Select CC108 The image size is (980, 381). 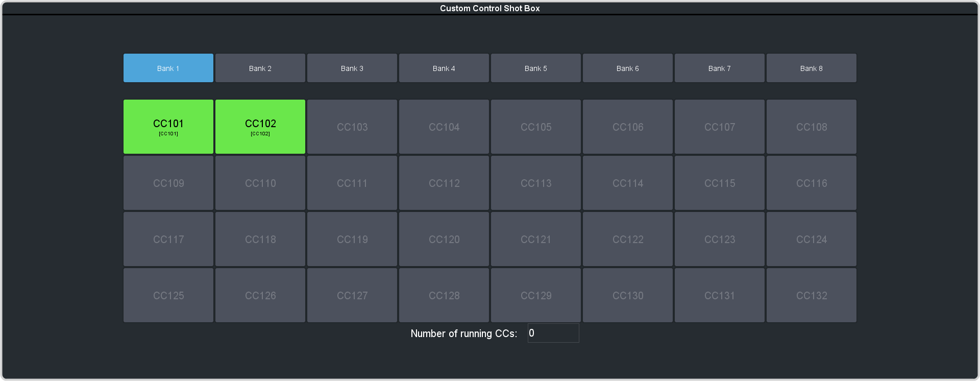click(x=812, y=127)
